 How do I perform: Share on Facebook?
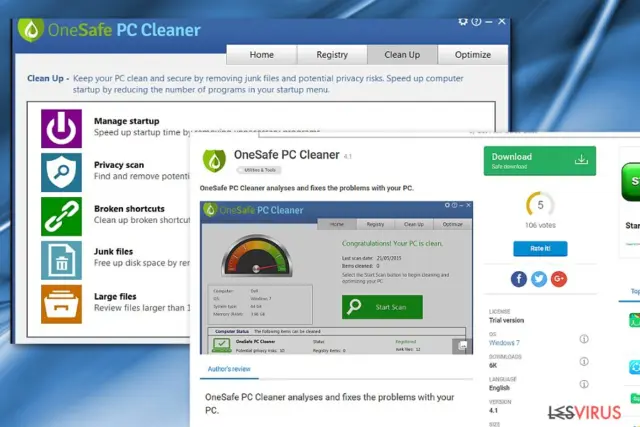pyautogui.click(x=519, y=279)
